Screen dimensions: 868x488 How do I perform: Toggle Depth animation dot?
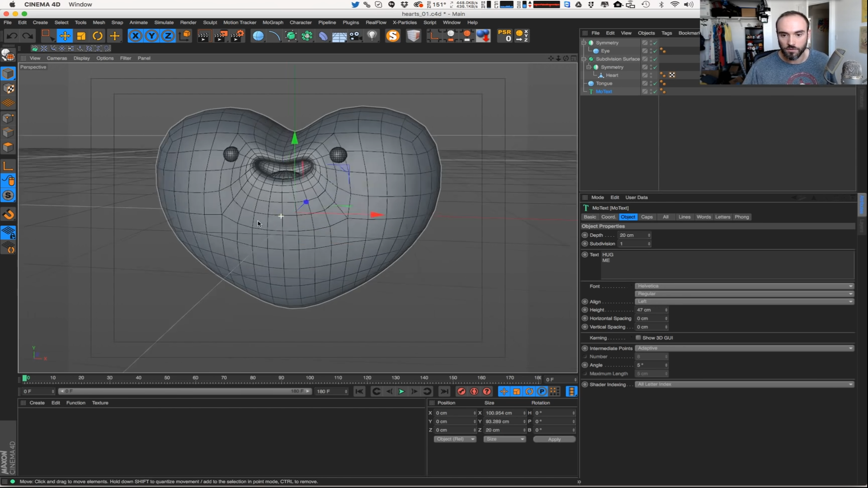[585, 235]
